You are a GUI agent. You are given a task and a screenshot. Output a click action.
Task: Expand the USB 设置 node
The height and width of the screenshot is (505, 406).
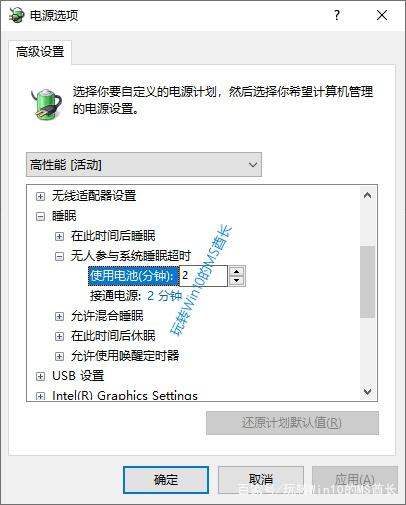pos(40,376)
